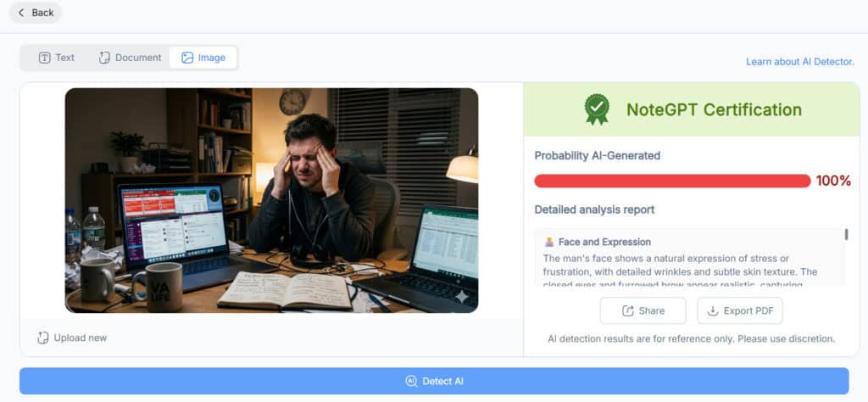Image resolution: width=868 pixels, height=402 pixels.
Task: Click the green NoteGPT certification badge
Action: pyautogui.click(x=597, y=109)
